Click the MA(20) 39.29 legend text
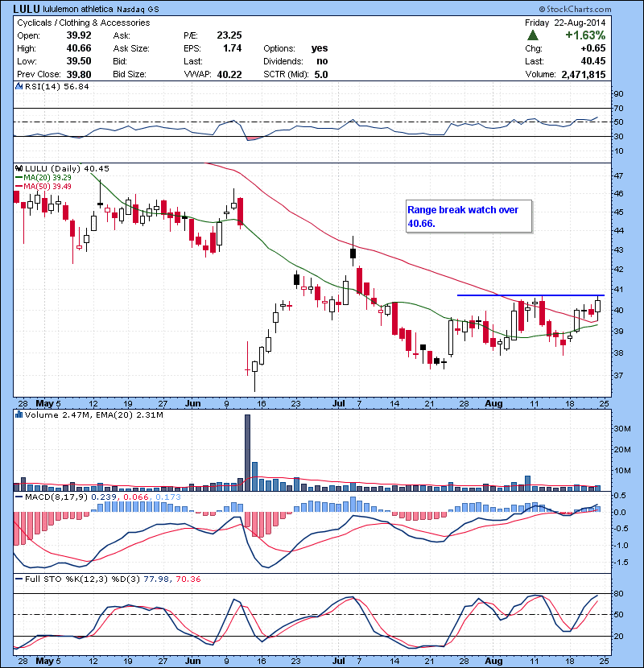The width and height of the screenshot is (644, 668). tap(47, 178)
